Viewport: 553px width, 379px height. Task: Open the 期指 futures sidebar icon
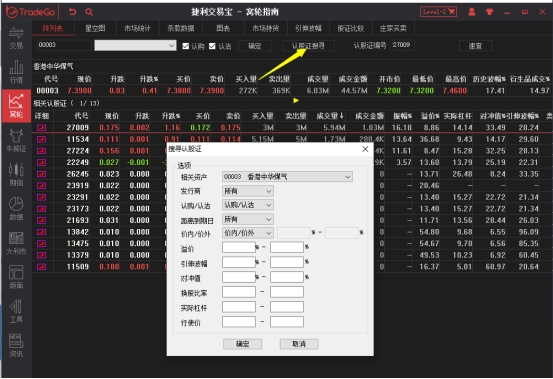click(16, 174)
